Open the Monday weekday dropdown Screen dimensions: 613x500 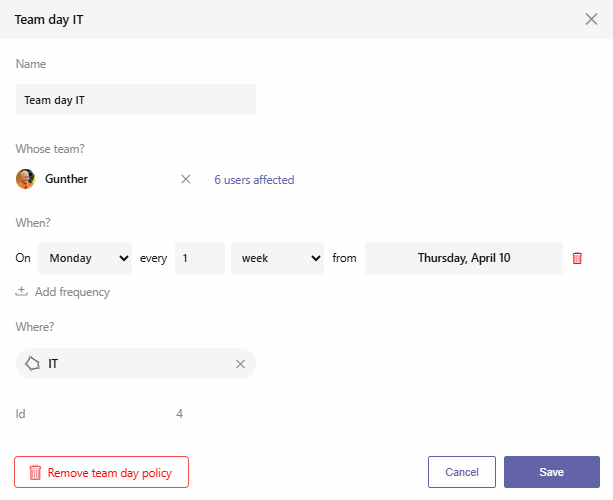[x=85, y=258]
